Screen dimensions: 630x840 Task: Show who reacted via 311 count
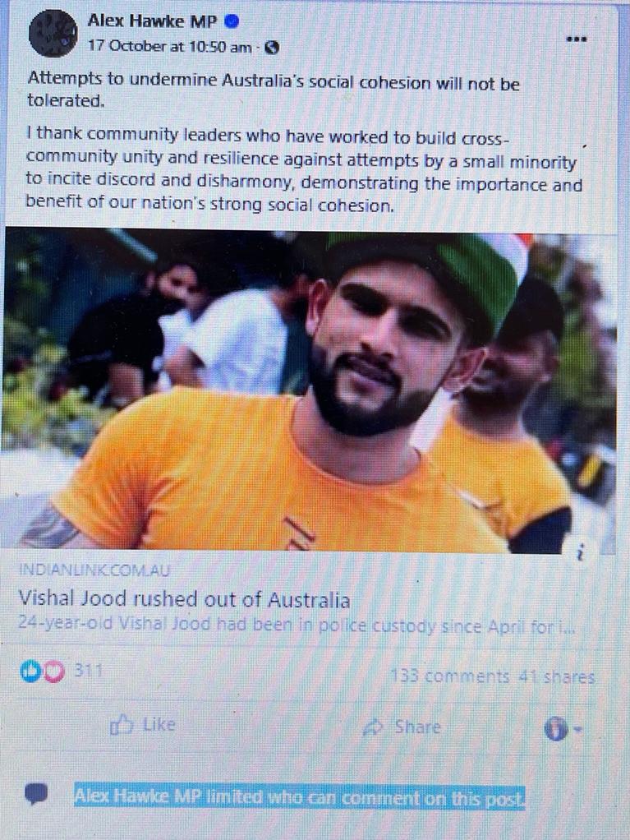click(88, 670)
